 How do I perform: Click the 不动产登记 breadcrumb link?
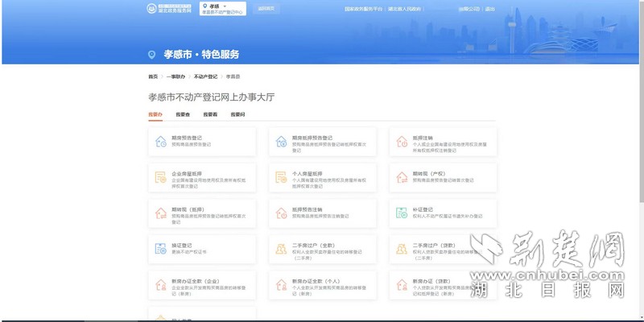click(x=205, y=76)
